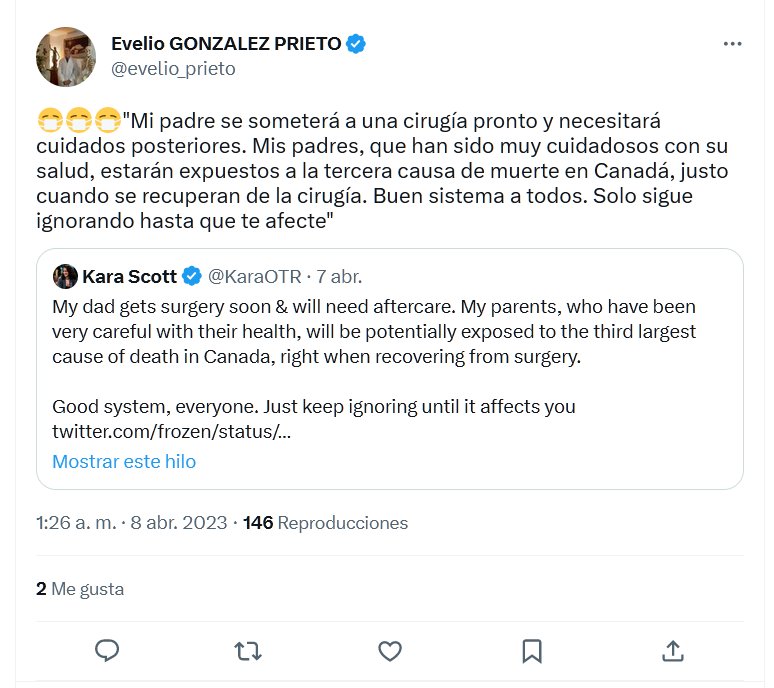Open Kara Scott's name in quoted tweet

click(129, 276)
